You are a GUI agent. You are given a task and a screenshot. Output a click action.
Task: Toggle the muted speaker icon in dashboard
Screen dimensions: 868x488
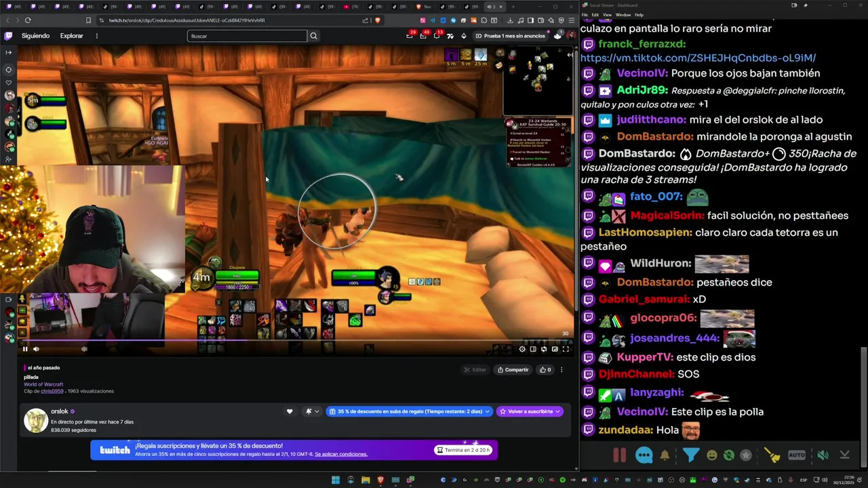coord(823,455)
